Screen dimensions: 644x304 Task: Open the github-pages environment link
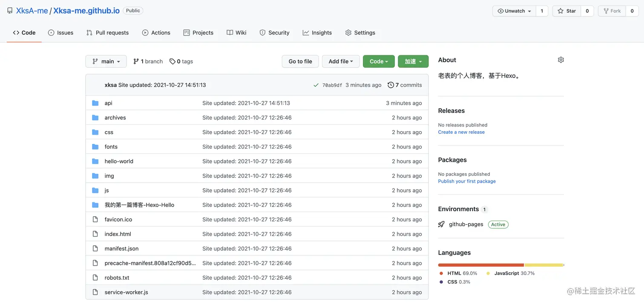point(466,224)
